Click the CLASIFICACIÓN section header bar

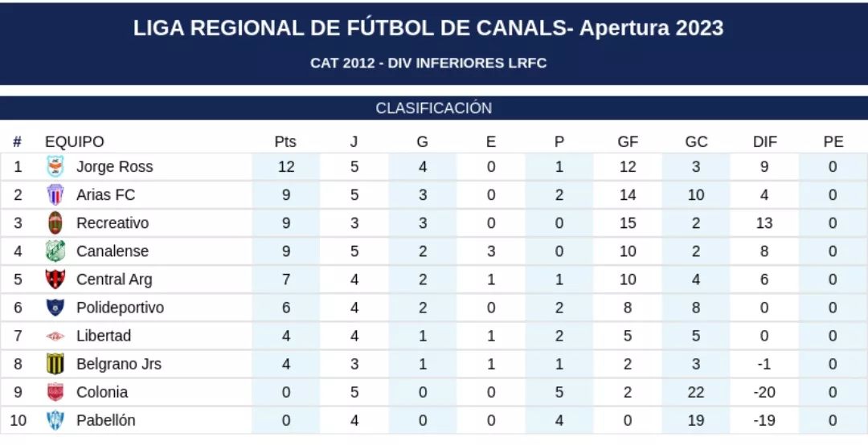pos(434,108)
